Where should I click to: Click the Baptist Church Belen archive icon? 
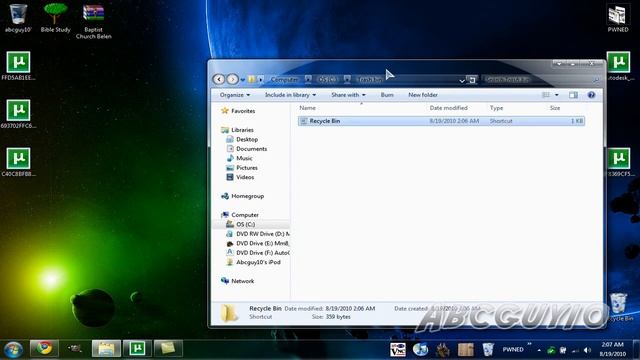click(93, 21)
